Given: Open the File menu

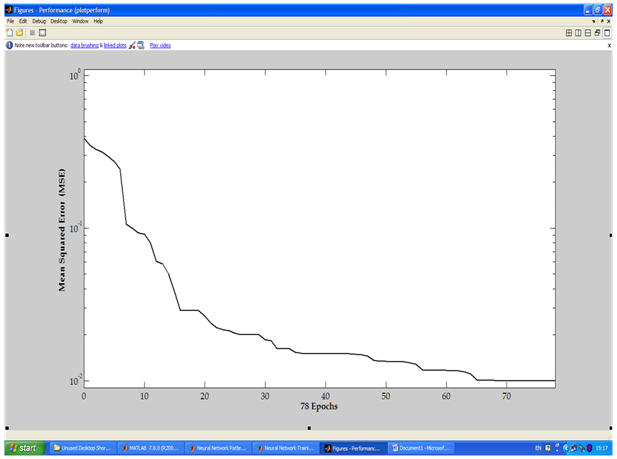Looking at the screenshot, I should click(10, 20).
